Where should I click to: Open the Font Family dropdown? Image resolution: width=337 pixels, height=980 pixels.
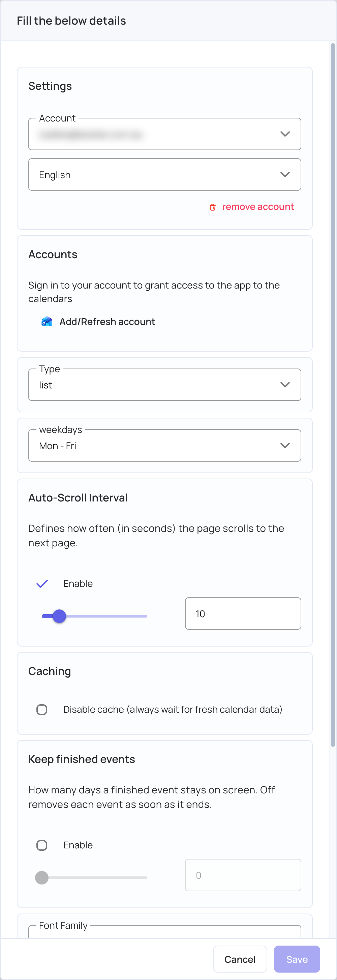[x=164, y=931]
